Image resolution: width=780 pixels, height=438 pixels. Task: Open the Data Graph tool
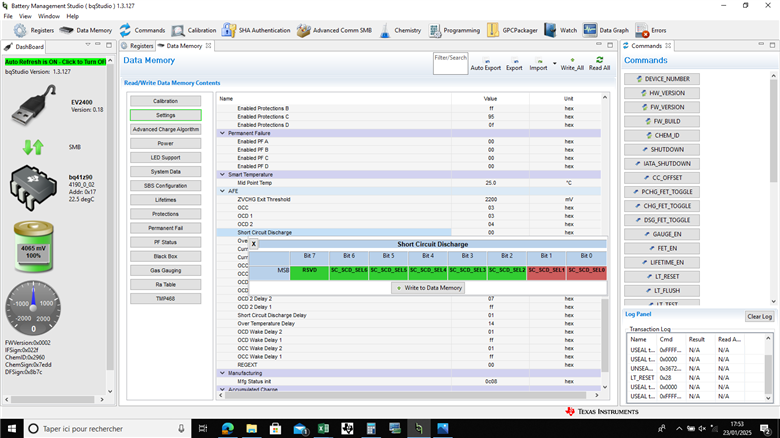[590, 30]
